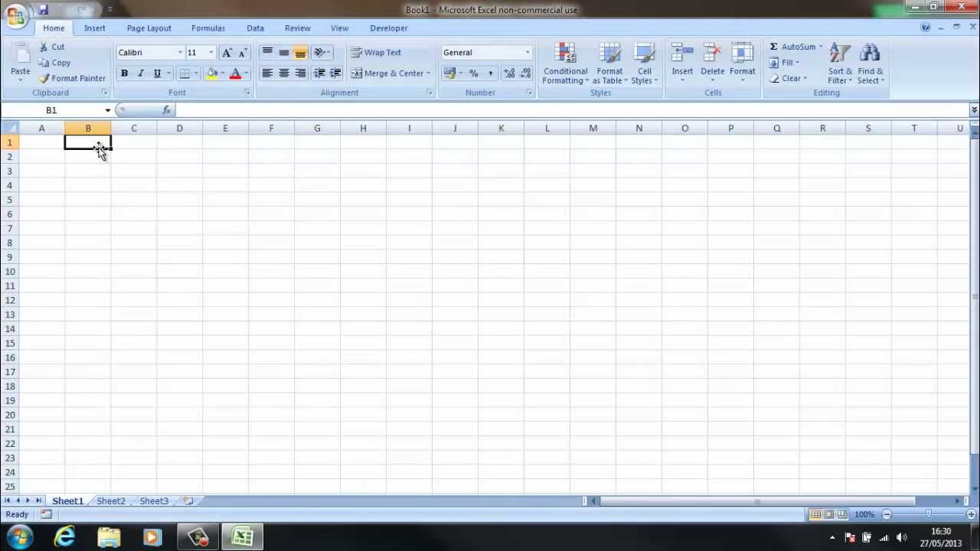Open Sort & Filter options
Screen dimensions: 980x551
(840, 64)
